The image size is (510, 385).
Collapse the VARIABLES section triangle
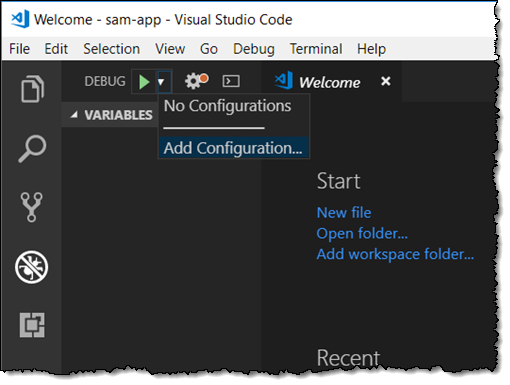pyautogui.click(x=74, y=115)
